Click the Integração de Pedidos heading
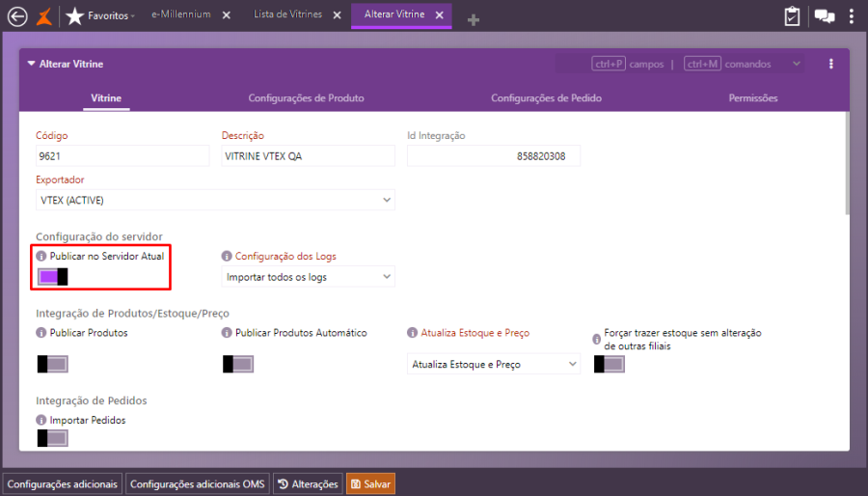 point(92,400)
